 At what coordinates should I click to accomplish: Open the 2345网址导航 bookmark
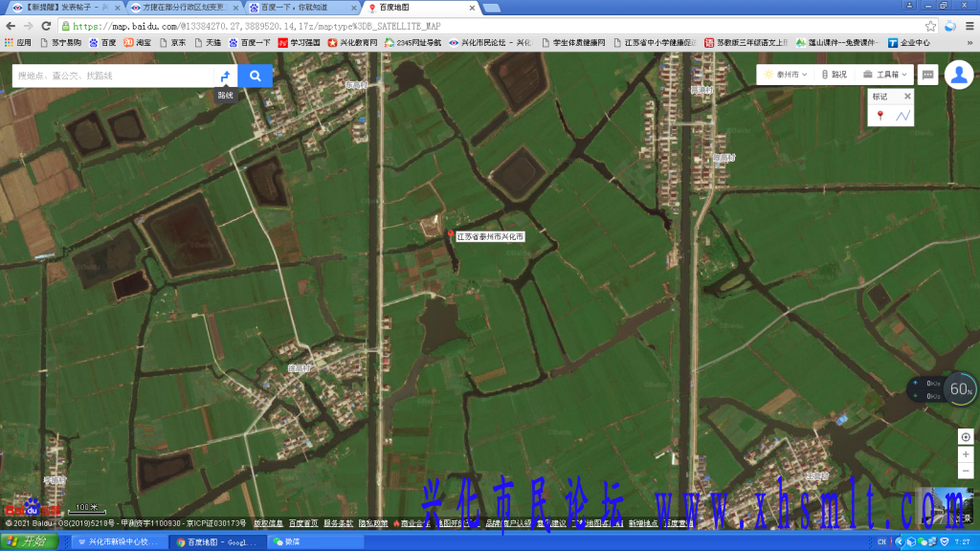click(x=412, y=42)
